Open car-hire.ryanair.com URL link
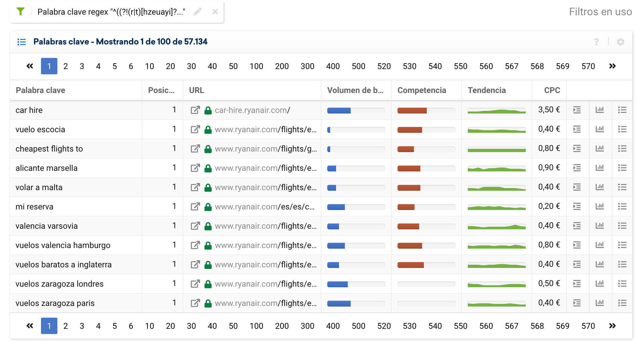Image resolution: width=644 pixels, height=351 pixels. pyautogui.click(x=252, y=110)
